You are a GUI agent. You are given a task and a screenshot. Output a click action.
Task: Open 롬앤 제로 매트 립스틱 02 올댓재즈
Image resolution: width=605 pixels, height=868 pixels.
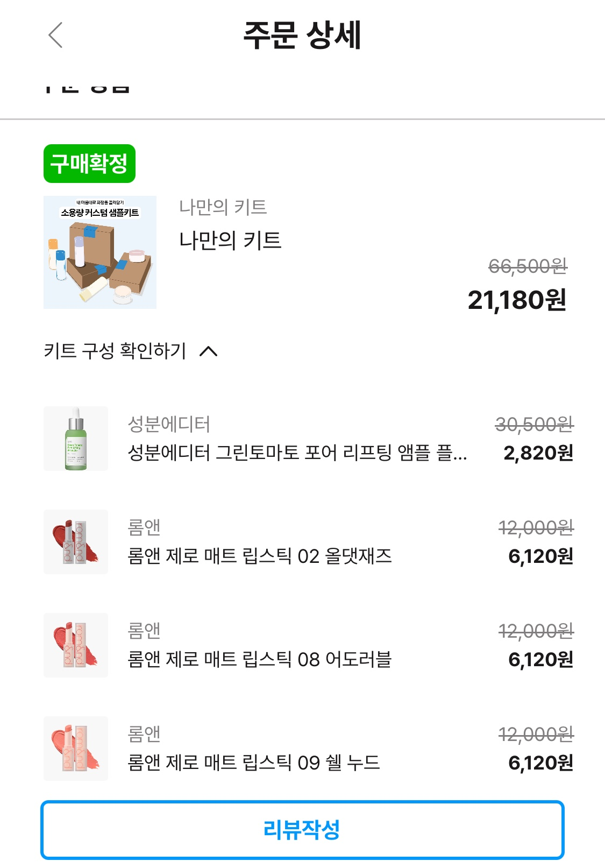click(259, 556)
